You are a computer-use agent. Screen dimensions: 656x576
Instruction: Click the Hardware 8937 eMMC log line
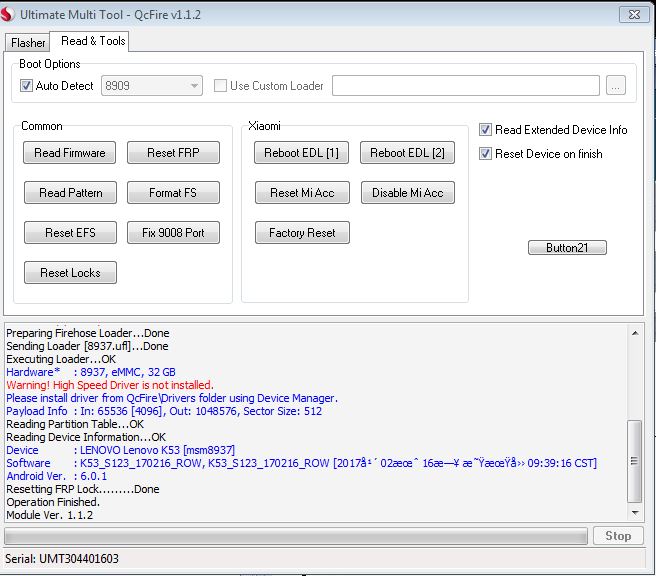coord(91,372)
